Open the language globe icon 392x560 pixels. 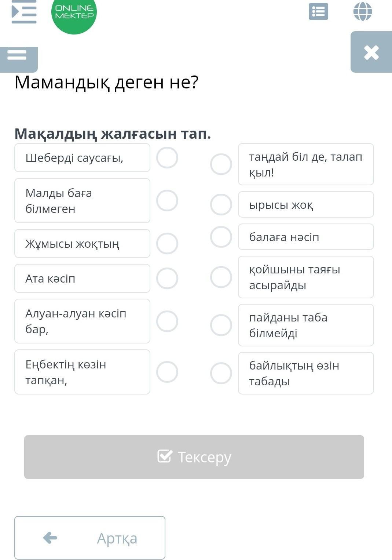(363, 11)
